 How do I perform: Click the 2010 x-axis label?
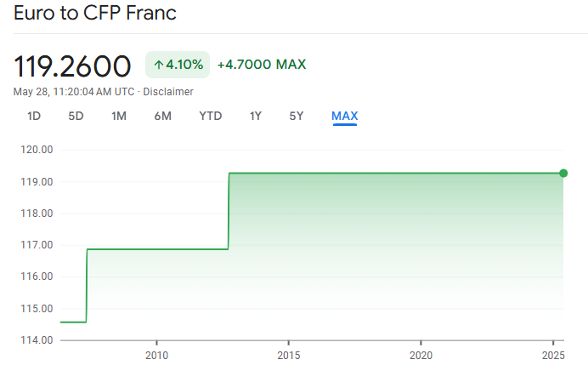click(155, 354)
